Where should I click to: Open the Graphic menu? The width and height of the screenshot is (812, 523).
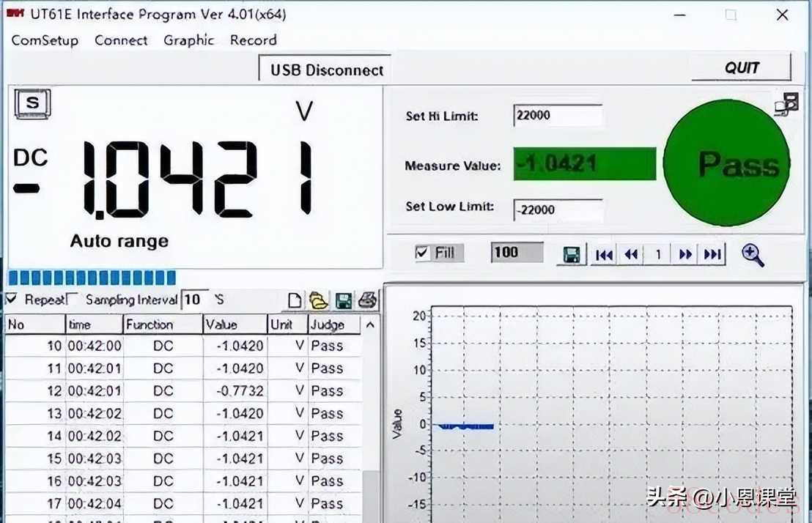coord(188,40)
